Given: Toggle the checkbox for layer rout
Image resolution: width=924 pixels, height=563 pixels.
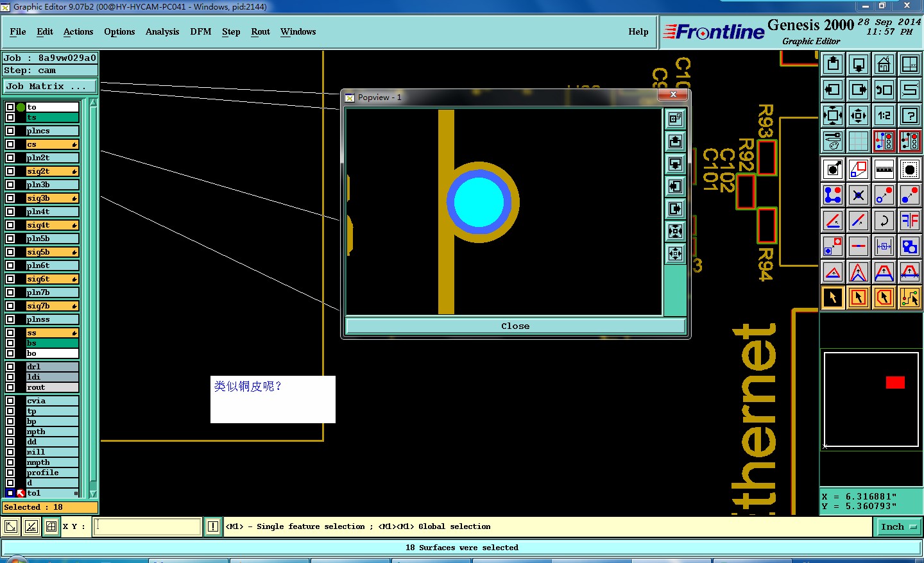Looking at the screenshot, I should click(10, 387).
